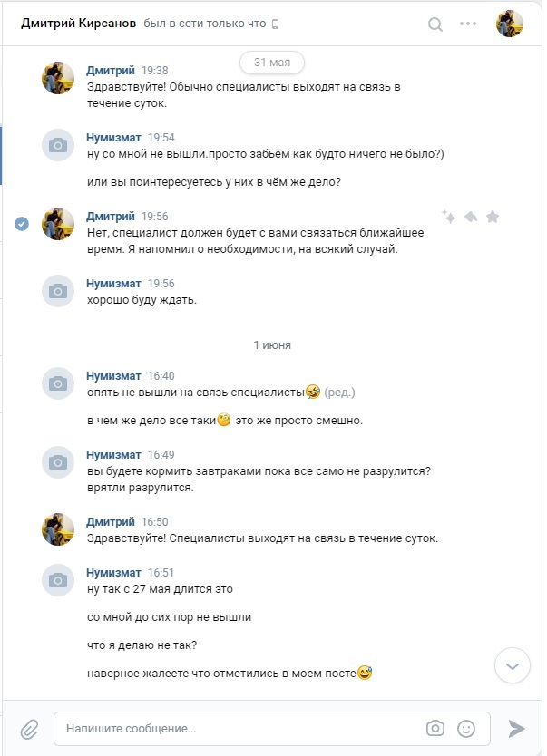
Task: Click the message input field
Action: [236, 728]
